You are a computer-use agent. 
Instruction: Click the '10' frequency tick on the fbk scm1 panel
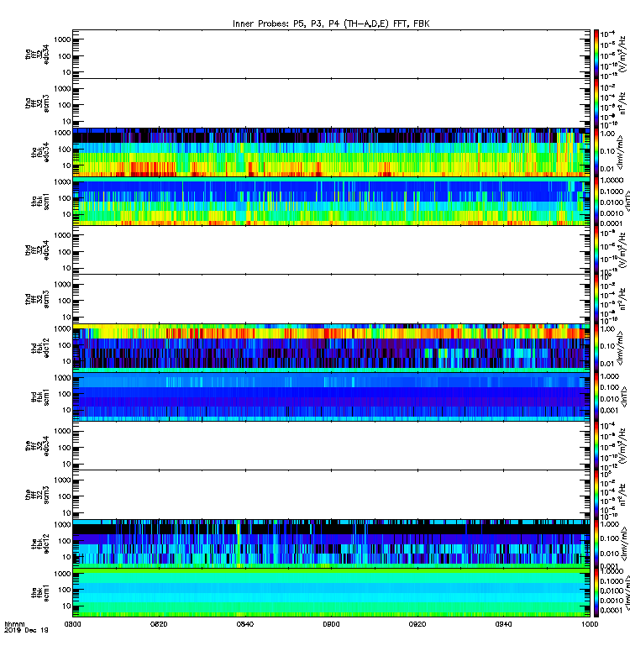[x=66, y=606]
